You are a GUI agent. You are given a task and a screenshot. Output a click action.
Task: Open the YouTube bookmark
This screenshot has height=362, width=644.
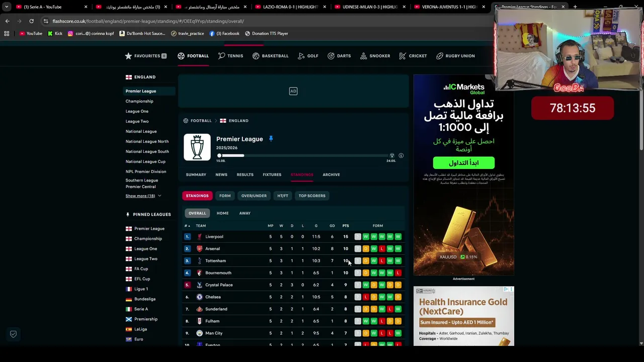point(31,33)
